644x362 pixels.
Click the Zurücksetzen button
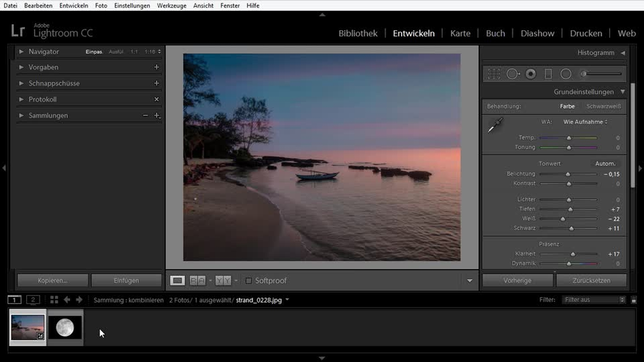click(x=591, y=281)
